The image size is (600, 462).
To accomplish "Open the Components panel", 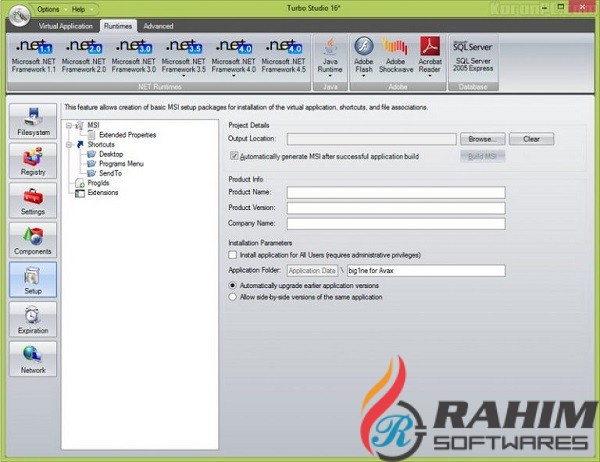I will click(33, 240).
